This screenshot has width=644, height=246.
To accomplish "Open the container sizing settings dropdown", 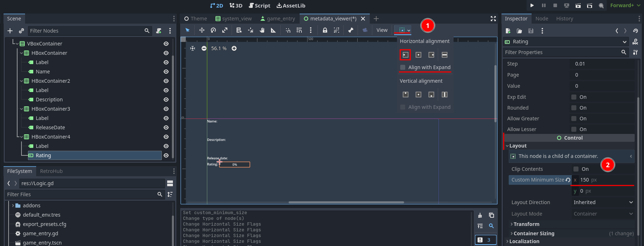I will (x=405, y=30).
